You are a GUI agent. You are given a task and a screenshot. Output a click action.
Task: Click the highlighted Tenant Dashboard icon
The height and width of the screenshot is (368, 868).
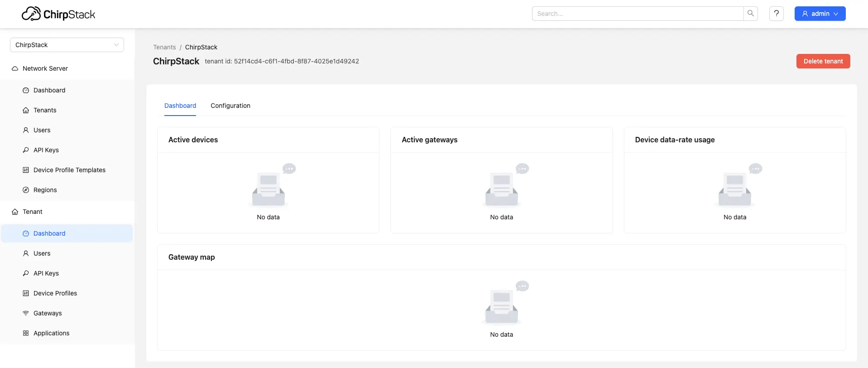(26, 233)
